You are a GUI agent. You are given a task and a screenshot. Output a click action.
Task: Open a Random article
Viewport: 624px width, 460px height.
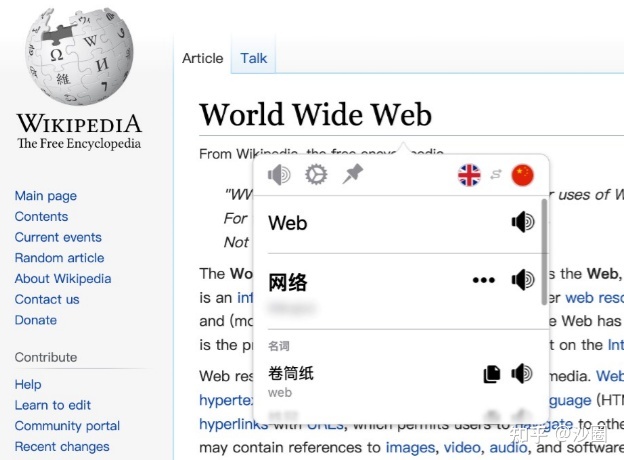coord(59,258)
